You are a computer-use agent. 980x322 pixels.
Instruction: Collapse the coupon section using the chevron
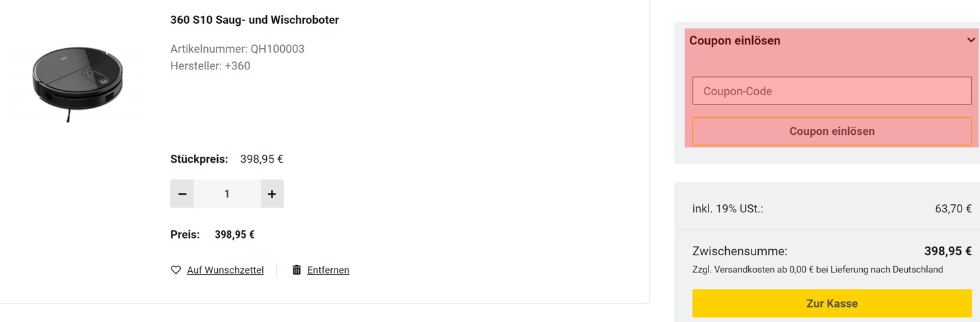[x=971, y=40]
